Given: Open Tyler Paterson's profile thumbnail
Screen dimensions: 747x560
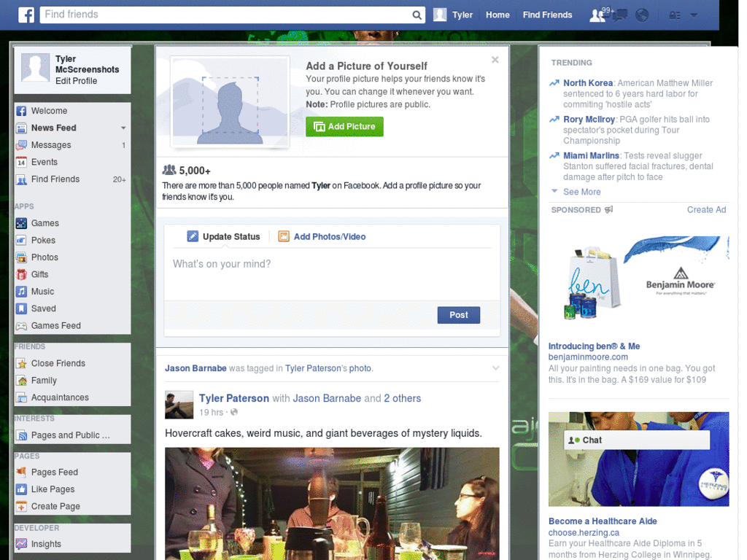Looking at the screenshot, I should [179, 405].
